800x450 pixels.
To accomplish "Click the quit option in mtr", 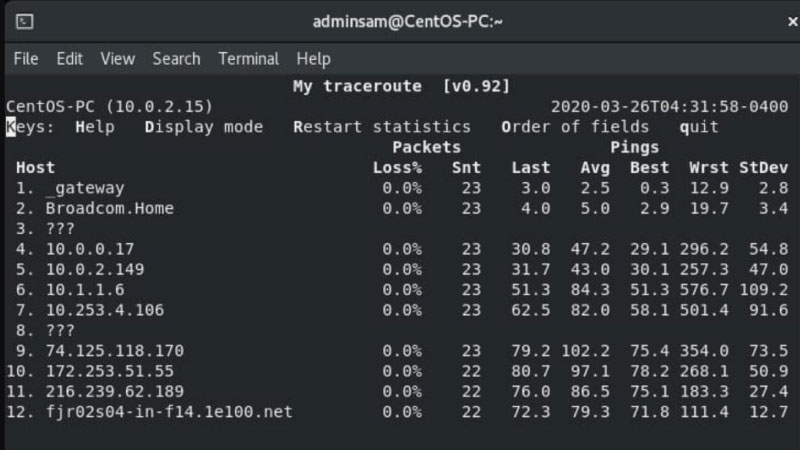I will (699, 127).
